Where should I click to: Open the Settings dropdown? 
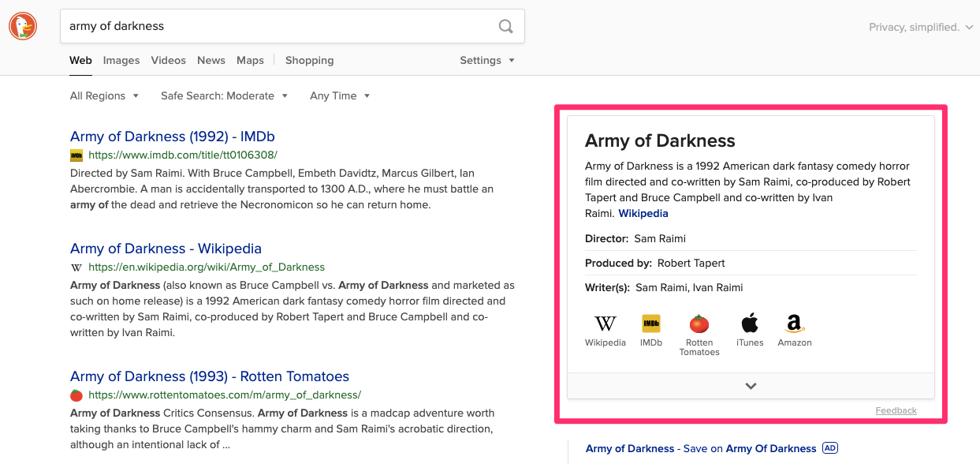487,61
